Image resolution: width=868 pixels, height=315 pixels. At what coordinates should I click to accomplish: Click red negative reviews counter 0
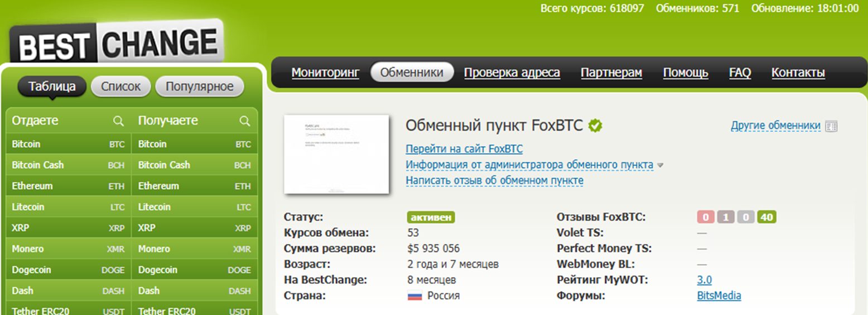point(706,217)
